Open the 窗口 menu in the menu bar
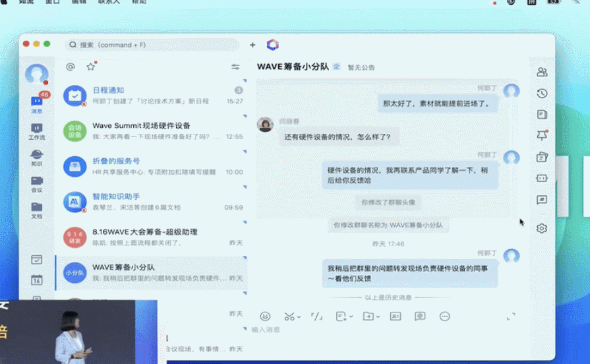 click(53, 2)
